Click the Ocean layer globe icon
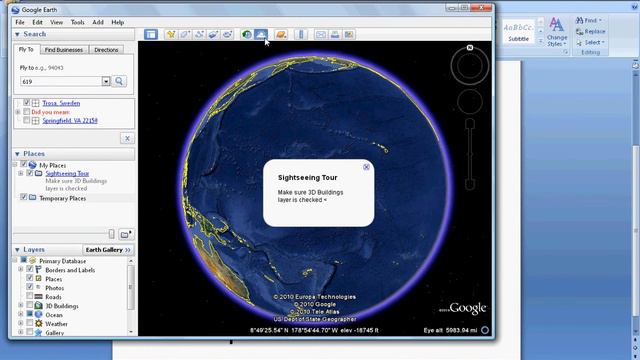640x360 pixels. (38, 314)
